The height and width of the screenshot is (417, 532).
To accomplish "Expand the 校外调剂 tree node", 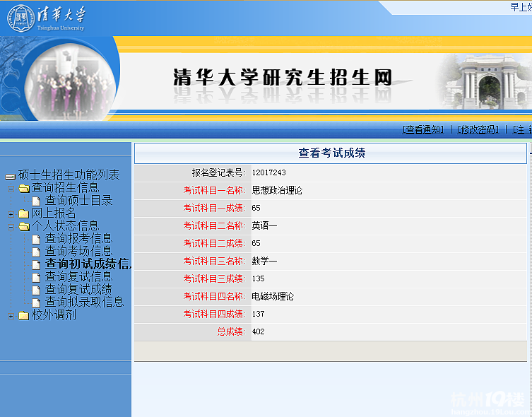I will click(11, 316).
